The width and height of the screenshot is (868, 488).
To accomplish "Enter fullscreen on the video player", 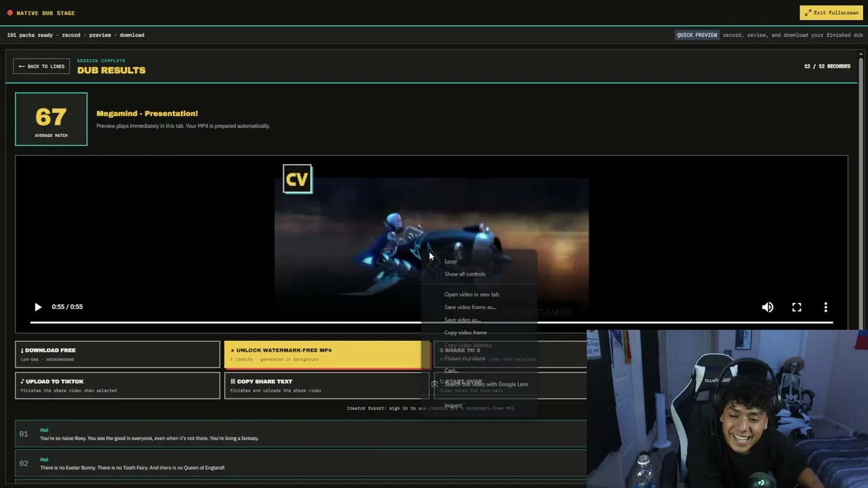I will click(797, 307).
